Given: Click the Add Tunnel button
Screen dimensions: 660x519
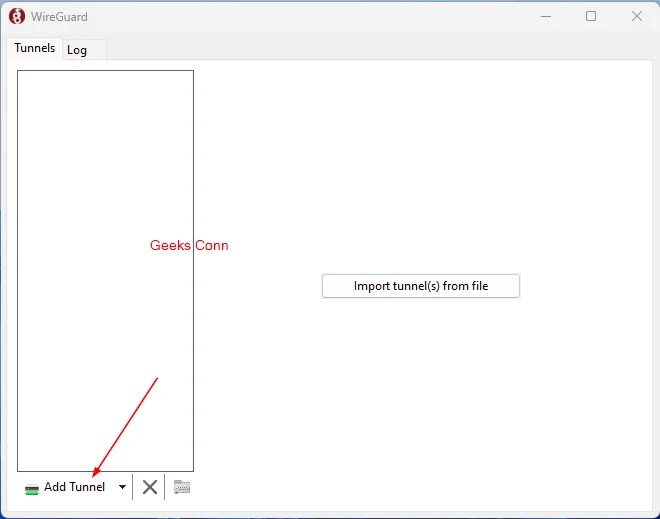Looking at the screenshot, I should point(66,487).
